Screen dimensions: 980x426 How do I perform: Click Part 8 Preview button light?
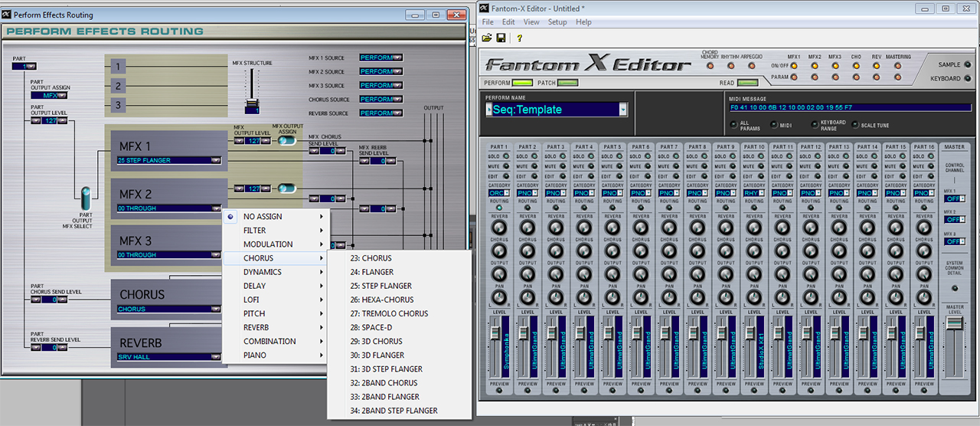pos(697,390)
